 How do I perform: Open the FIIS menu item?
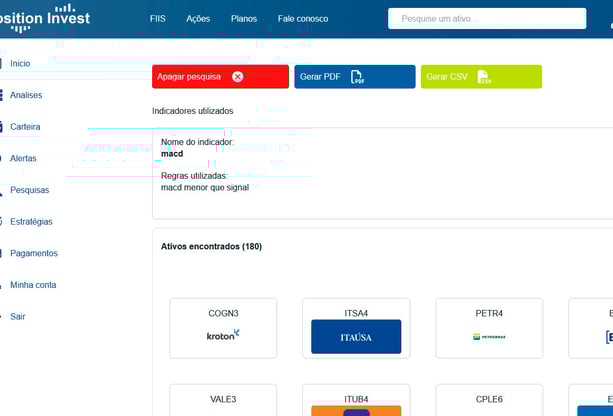pos(158,19)
